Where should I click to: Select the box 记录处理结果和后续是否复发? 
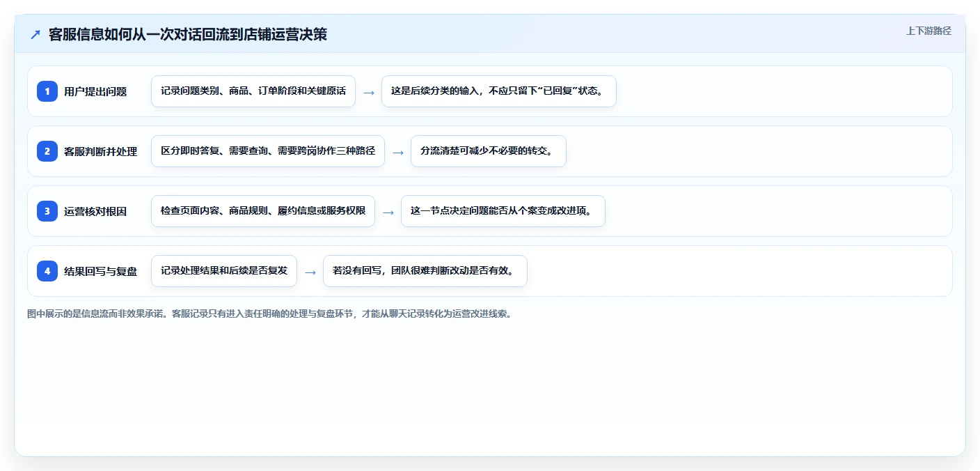[x=224, y=271]
